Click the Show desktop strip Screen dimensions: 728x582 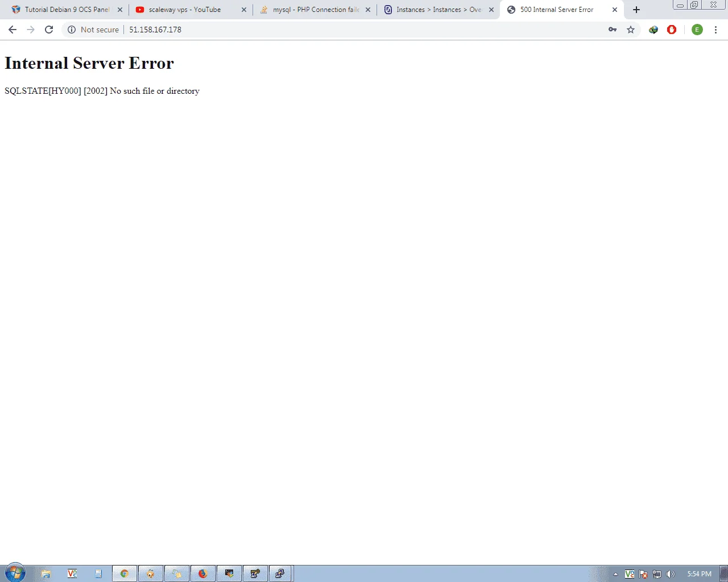pyautogui.click(x=723, y=574)
